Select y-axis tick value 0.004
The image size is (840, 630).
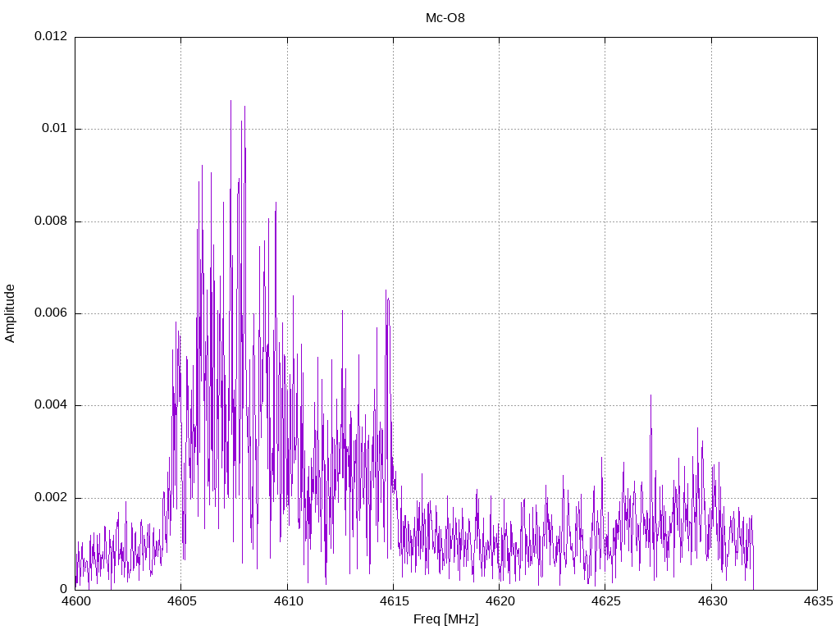pyautogui.click(x=51, y=405)
